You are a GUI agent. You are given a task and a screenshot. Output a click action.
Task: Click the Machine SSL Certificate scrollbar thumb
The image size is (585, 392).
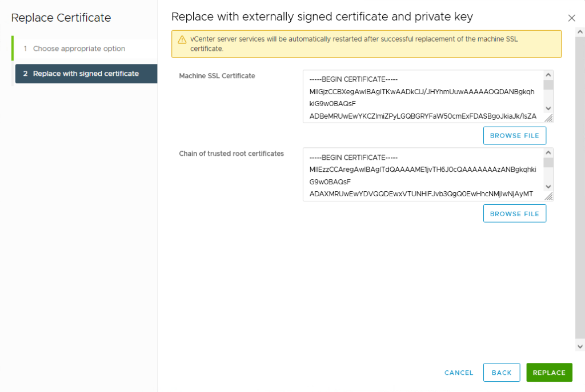[x=548, y=84]
